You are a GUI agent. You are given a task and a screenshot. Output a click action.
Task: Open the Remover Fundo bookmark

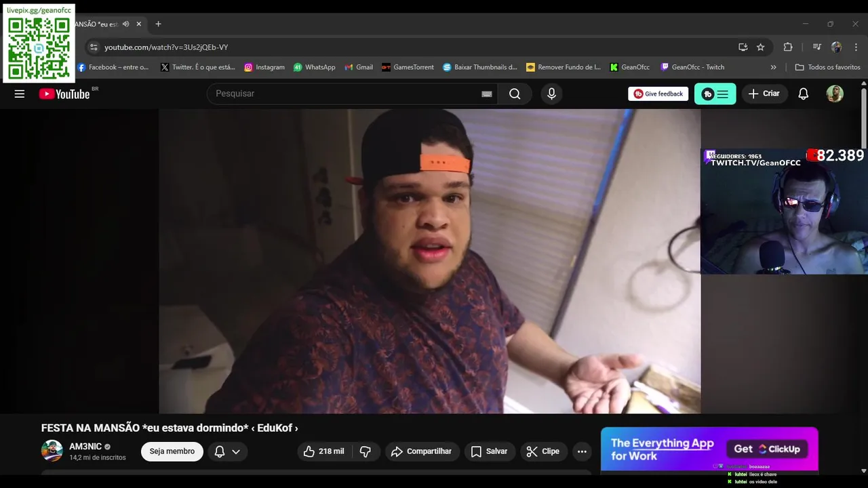tap(564, 67)
